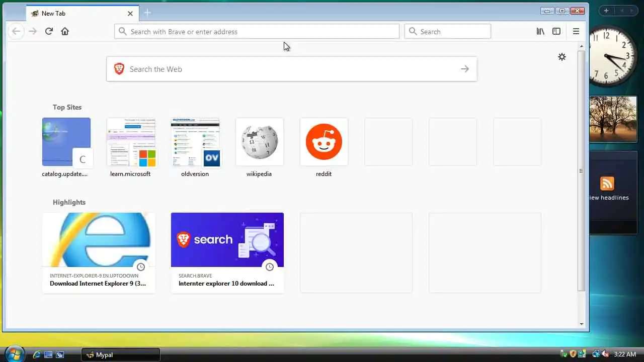
Task: Toggle the sidebars panel icon
Action: [x=556, y=31]
